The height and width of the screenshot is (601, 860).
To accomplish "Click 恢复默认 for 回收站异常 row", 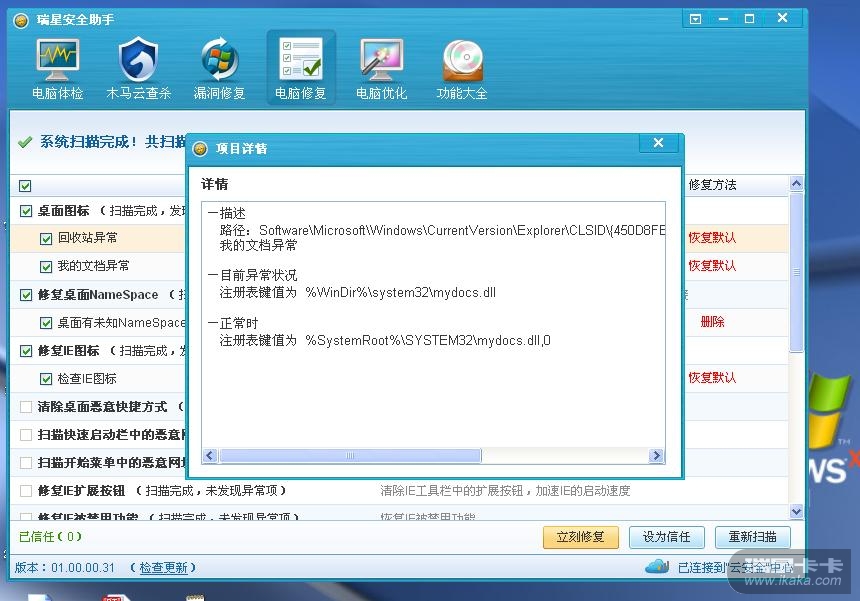I will [x=712, y=237].
